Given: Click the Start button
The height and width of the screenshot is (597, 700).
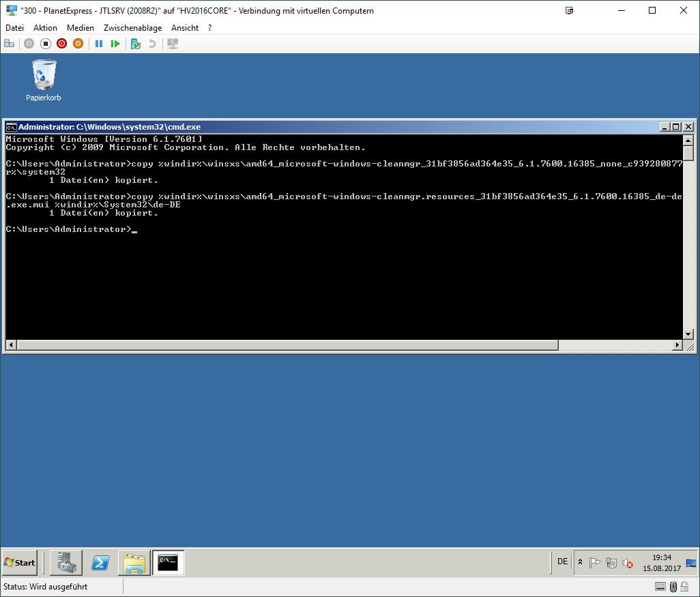Looking at the screenshot, I should [x=20, y=563].
